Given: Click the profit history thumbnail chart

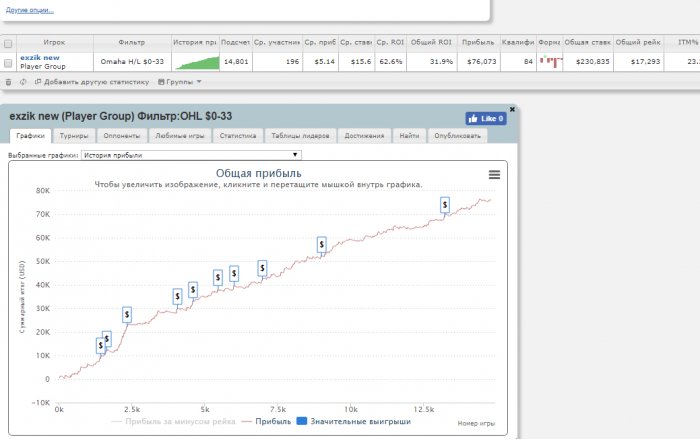Looking at the screenshot, I should pyautogui.click(x=197, y=63).
